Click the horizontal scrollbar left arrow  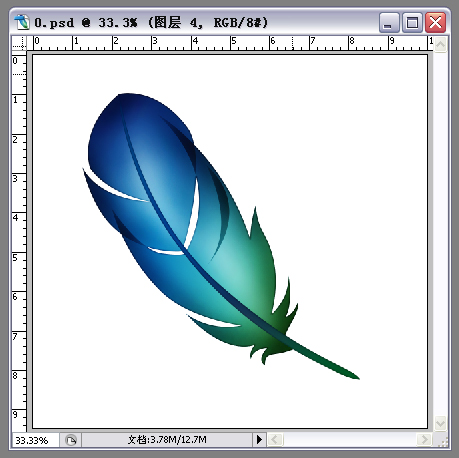[275, 439]
